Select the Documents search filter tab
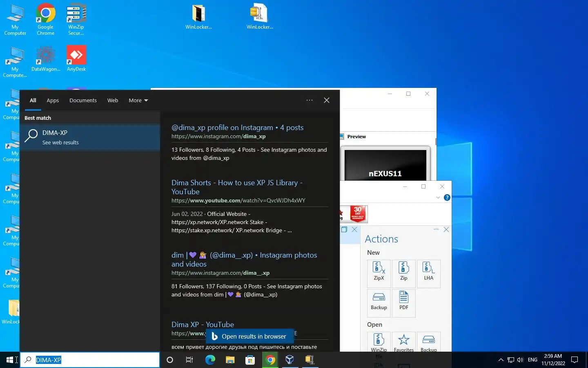Viewport: 588px width, 368px height. (x=83, y=100)
